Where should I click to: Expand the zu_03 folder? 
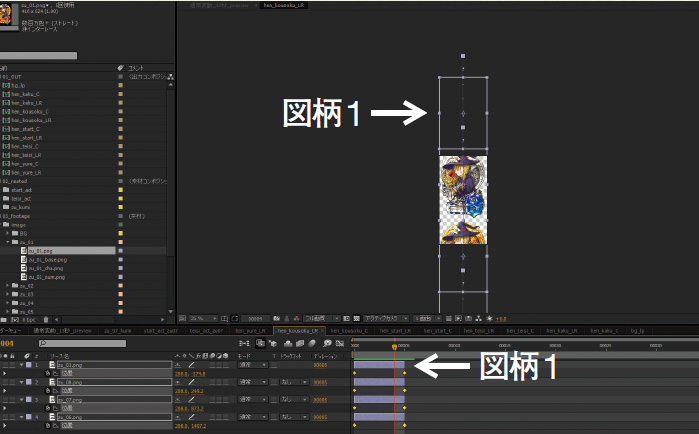click(7, 295)
